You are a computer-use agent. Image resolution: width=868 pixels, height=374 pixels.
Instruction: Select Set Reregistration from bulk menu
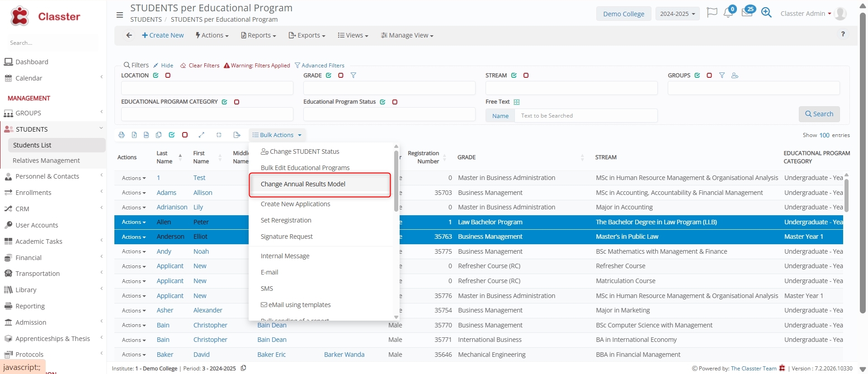point(286,220)
